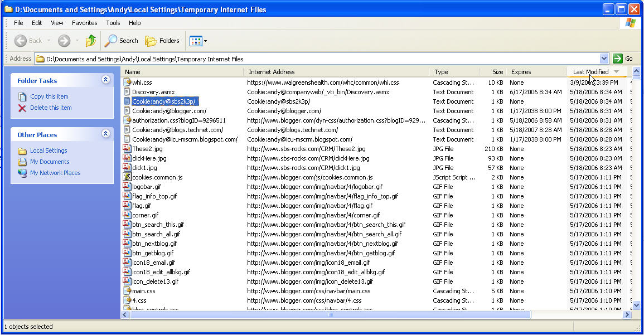Image resolution: width=644 pixels, height=335 pixels.
Task: Select the authorization.css file icon
Action: (x=127, y=120)
